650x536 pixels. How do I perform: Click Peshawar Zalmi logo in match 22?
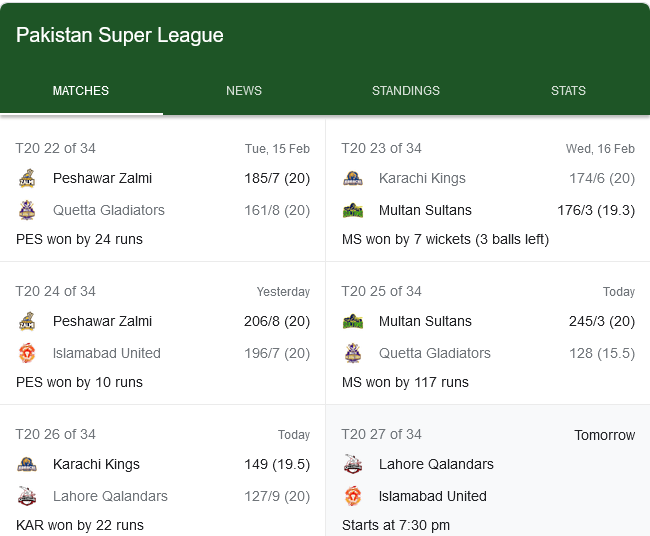pyautogui.click(x=27, y=178)
